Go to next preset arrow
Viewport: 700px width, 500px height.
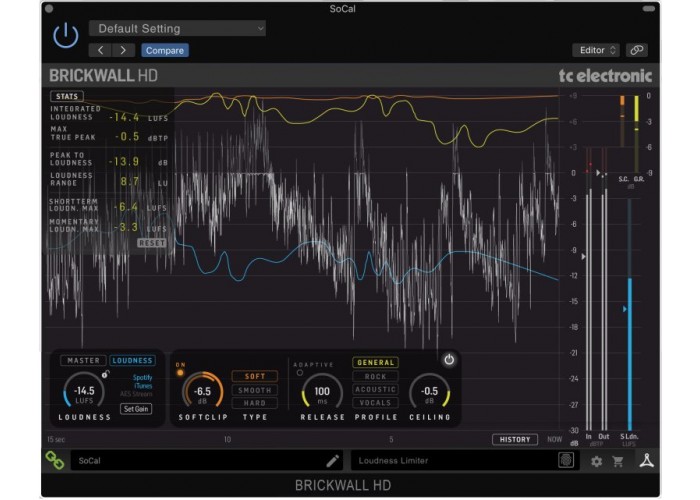point(123,50)
